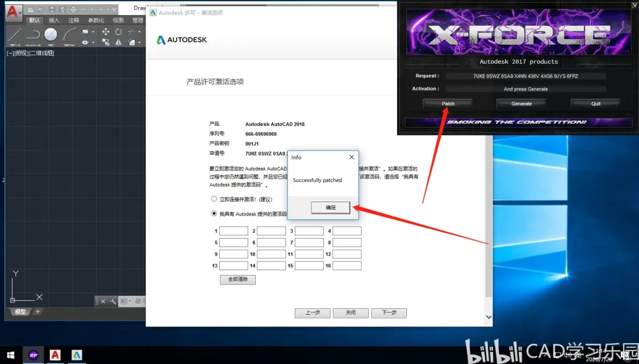Click the Rotate tool icon

click(x=118, y=32)
